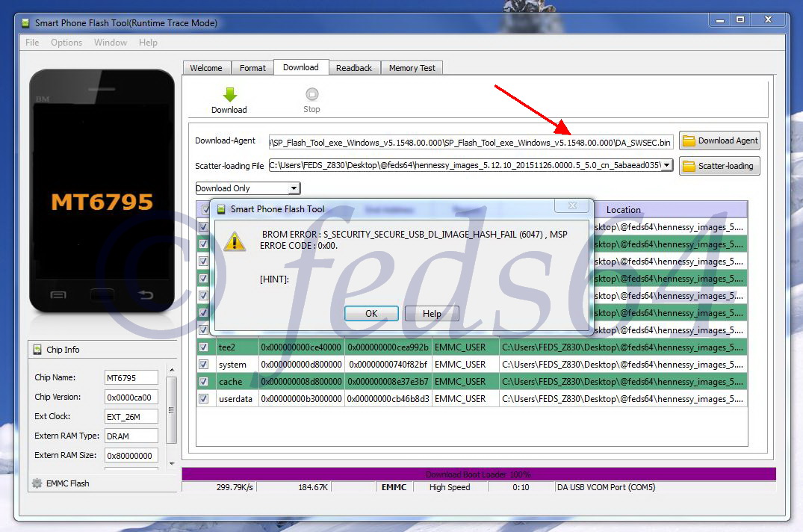Click Chip Info scrollbar down arrow

(172, 463)
